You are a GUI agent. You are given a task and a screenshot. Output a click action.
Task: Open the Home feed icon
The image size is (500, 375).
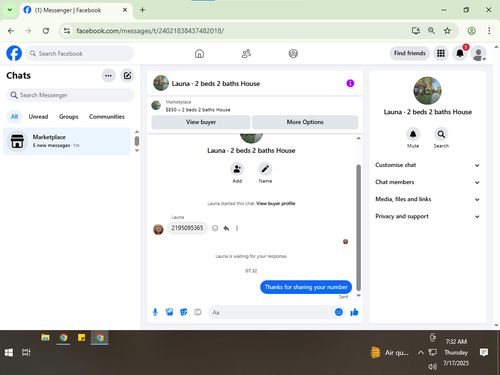click(199, 53)
